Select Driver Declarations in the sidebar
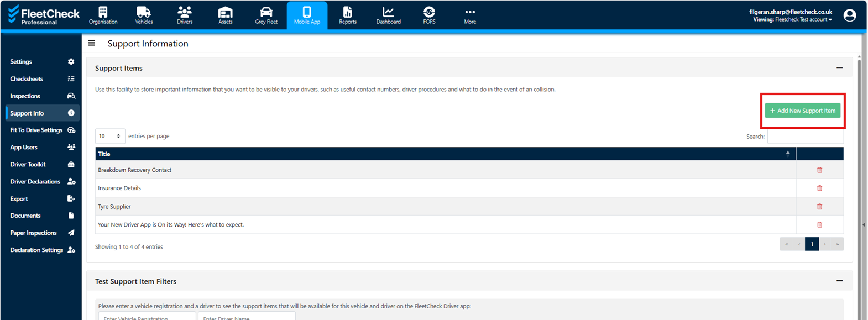The width and height of the screenshot is (868, 320). click(x=35, y=182)
